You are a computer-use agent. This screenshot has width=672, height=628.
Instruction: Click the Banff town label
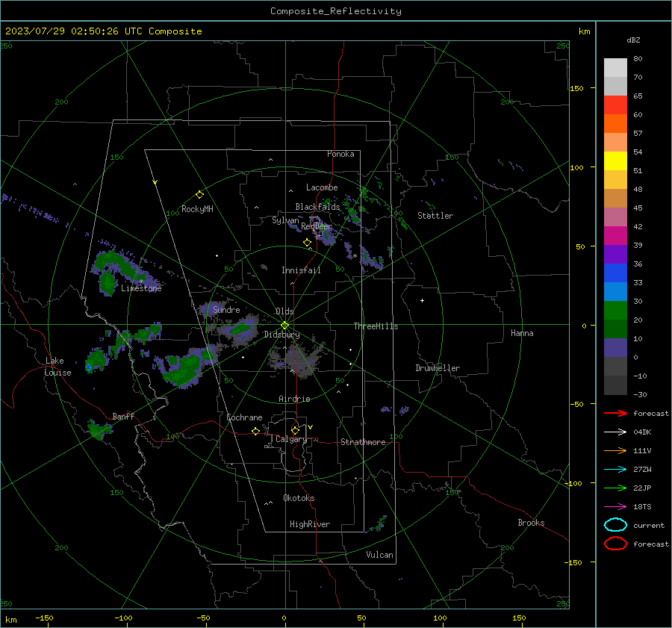123,417
